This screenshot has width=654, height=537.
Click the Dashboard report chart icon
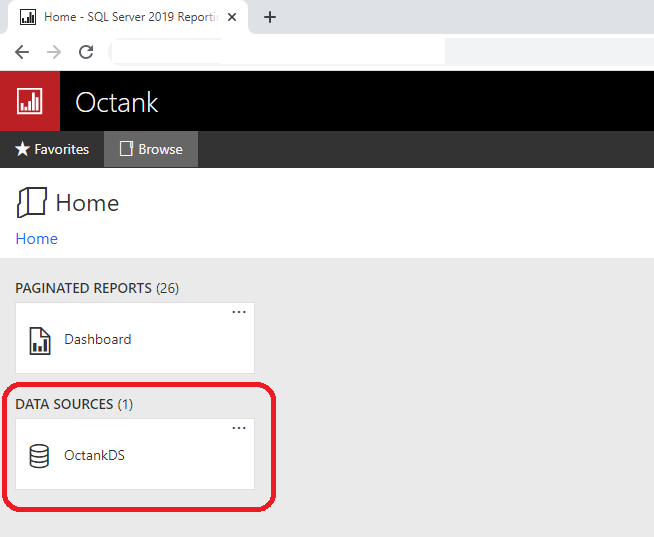click(40, 341)
